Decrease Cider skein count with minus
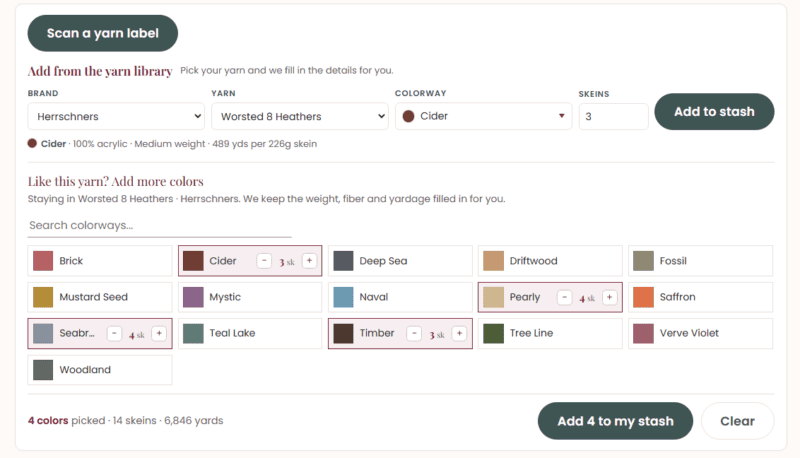Viewport: 800px width, 458px height. click(264, 261)
